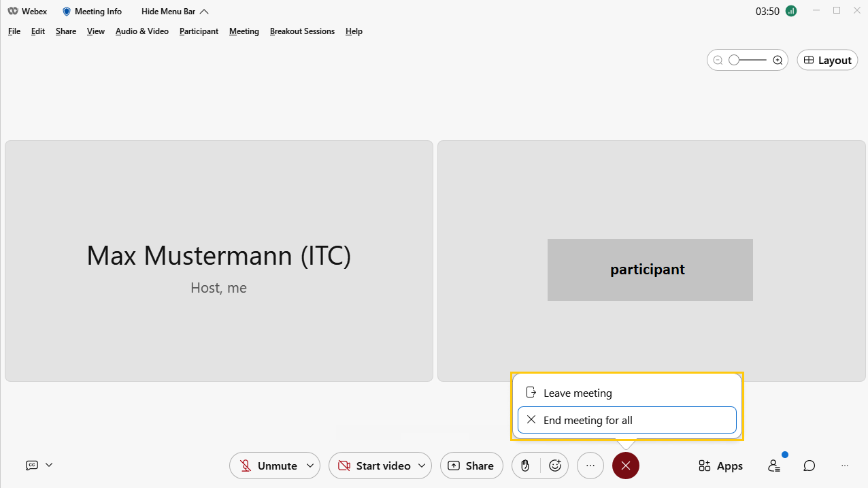
Task: Click the red end meeting X icon
Action: [626, 466]
